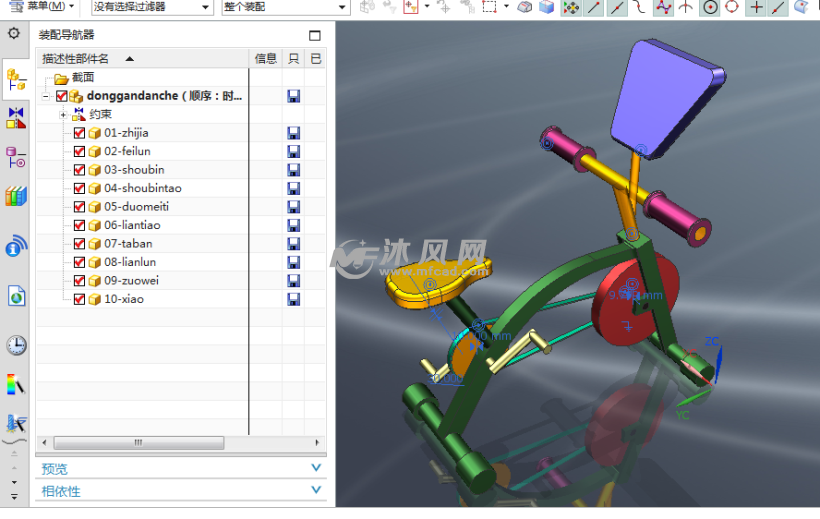This screenshot has height=519, width=820.
Task: Open the Constraint Navigator sidebar icon
Action: (x=16, y=117)
